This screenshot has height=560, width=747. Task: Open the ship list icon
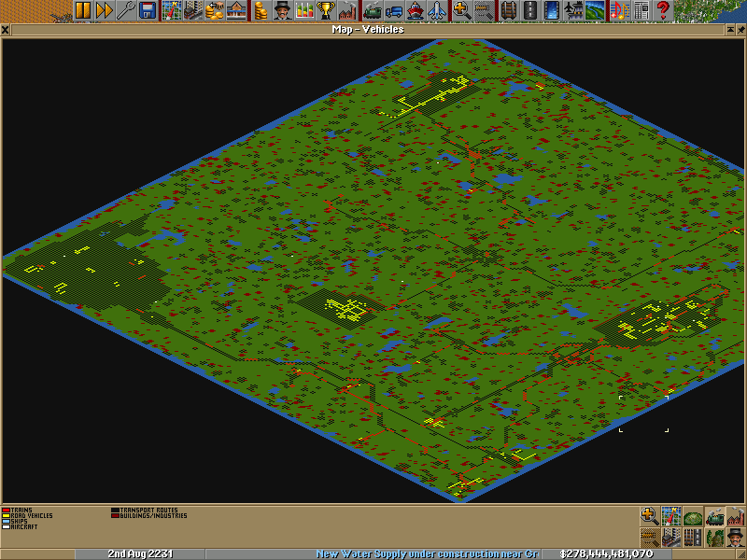(415, 10)
